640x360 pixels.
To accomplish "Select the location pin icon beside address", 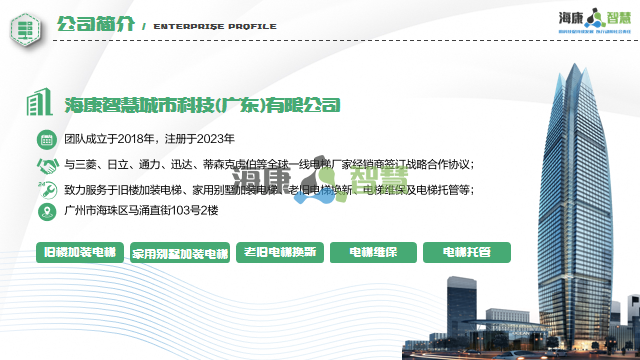I will tap(47, 212).
